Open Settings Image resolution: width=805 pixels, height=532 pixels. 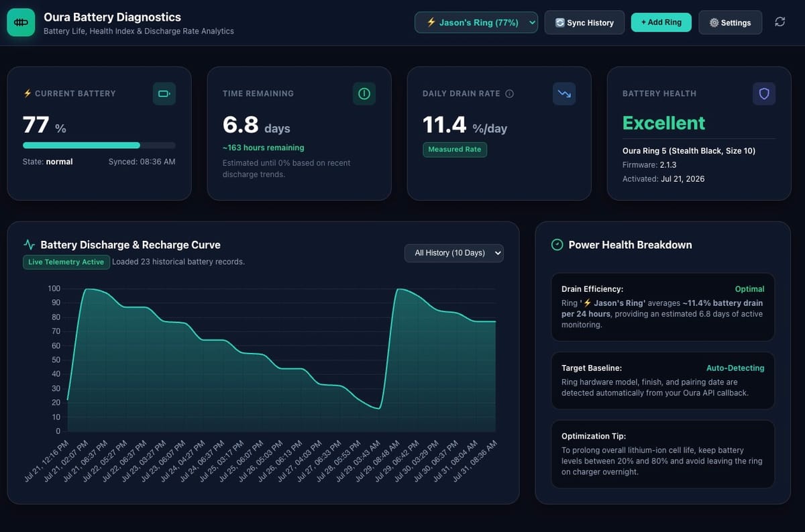(730, 22)
